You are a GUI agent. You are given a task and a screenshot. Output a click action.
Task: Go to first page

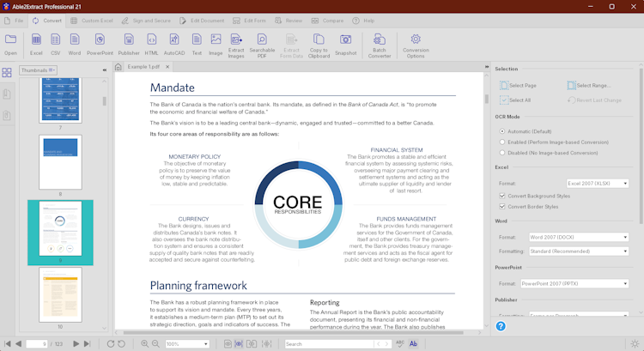click(x=8, y=344)
